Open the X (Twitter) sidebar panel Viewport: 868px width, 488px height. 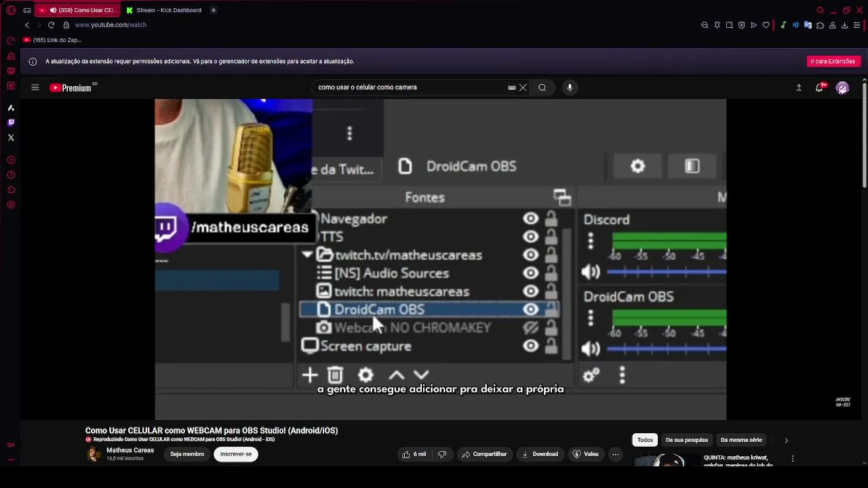coord(11,138)
